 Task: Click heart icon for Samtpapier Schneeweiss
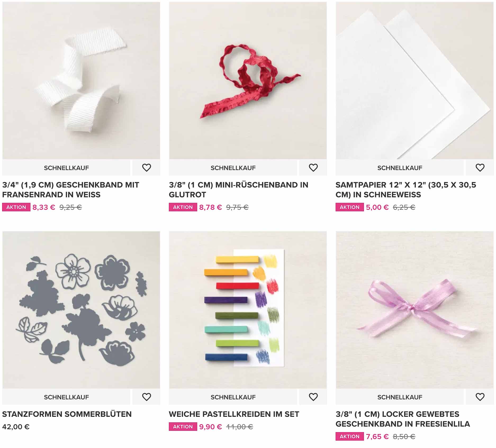[x=480, y=168]
